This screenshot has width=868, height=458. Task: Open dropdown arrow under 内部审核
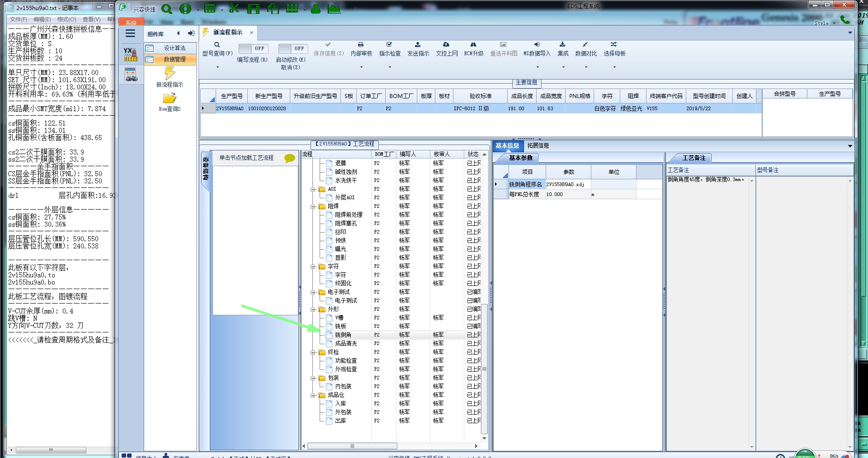(361, 67)
